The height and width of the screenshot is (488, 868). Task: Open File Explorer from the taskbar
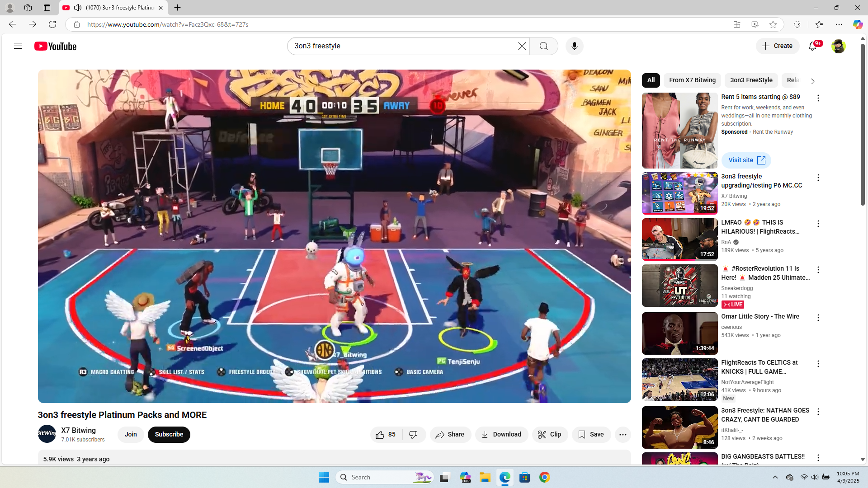(x=485, y=477)
